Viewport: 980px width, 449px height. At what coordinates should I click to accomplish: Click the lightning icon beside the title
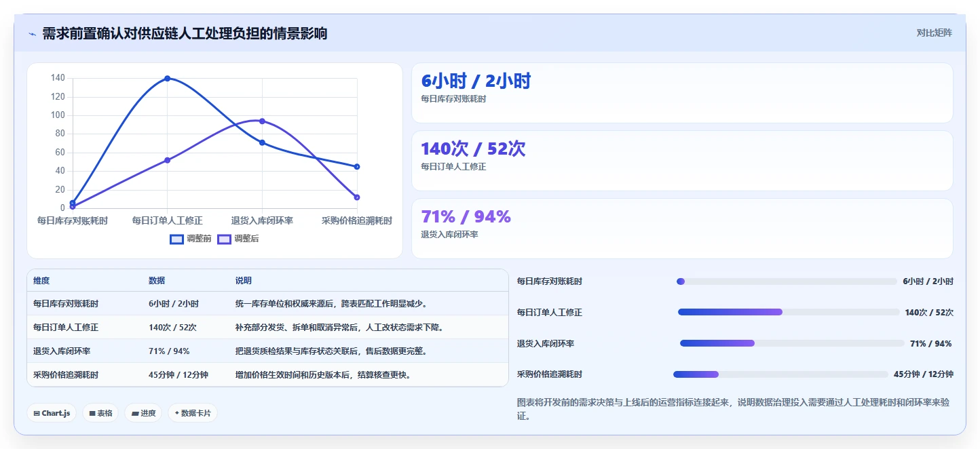point(32,34)
